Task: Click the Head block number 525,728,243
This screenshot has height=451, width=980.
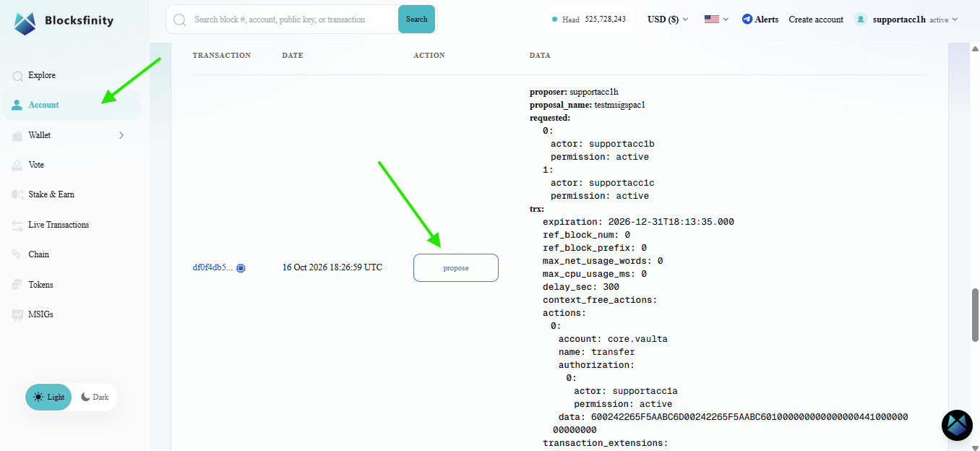Action: click(605, 20)
